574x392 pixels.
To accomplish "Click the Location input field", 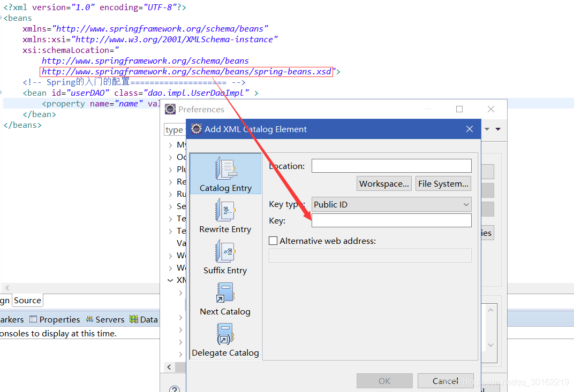I will 391,166.
